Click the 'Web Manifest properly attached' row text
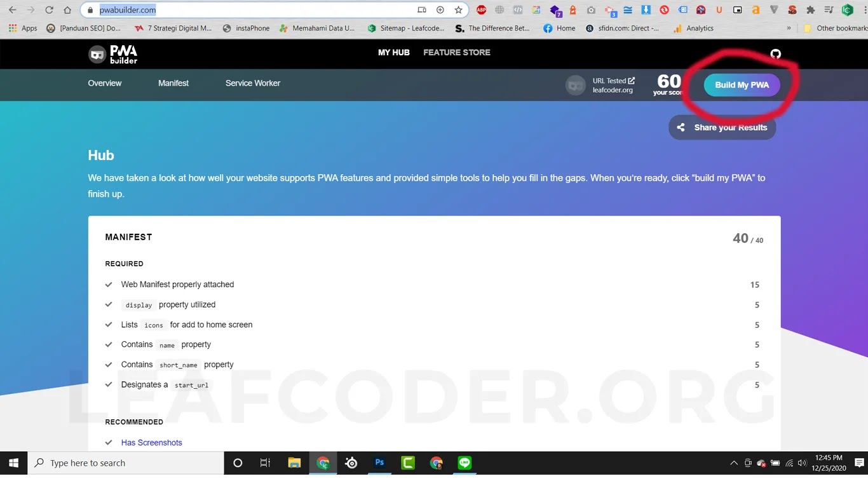868x488 pixels. tap(177, 285)
